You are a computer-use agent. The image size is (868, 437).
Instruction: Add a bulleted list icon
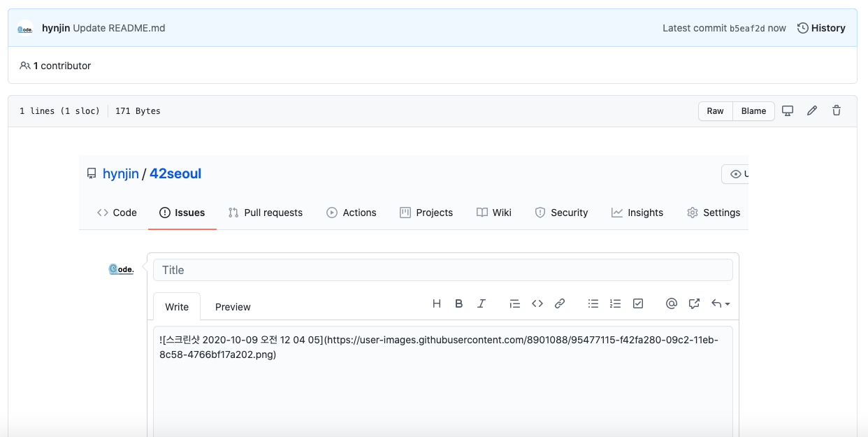coord(593,303)
